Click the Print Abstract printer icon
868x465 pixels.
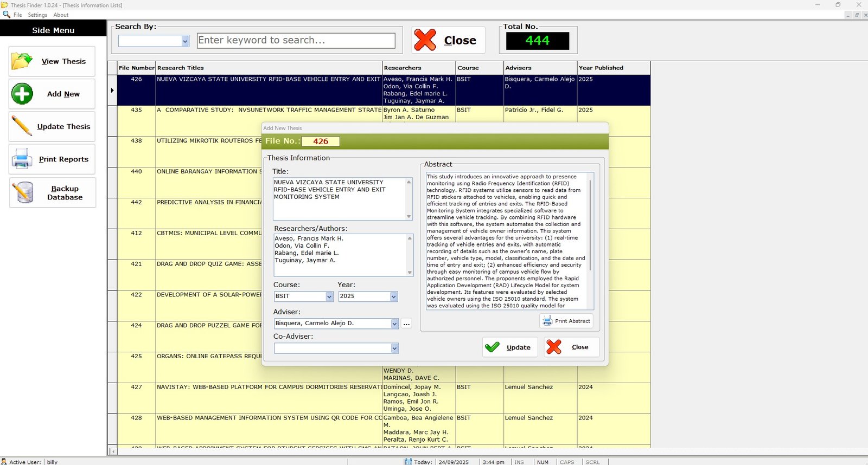[x=547, y=321]
